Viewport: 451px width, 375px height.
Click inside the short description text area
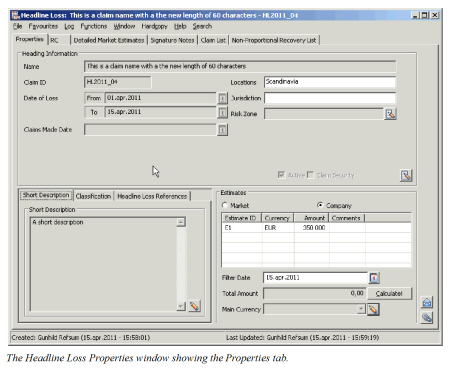pyautogui.click(x=103, y=264)
